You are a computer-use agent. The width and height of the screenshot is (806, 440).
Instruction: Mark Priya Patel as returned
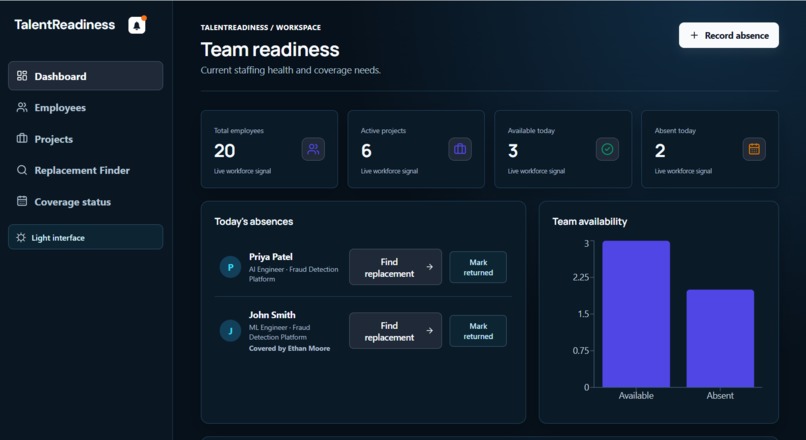point(478,267)
